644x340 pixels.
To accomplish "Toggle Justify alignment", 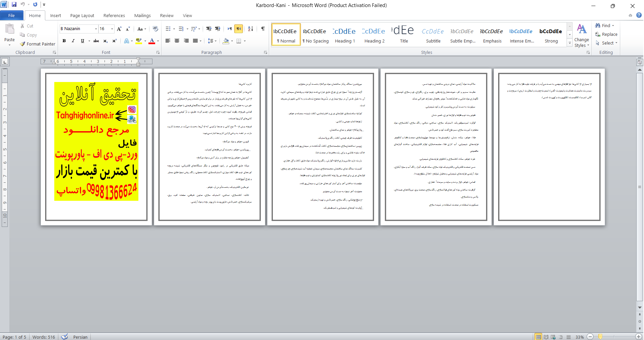I will click(195, 41).
